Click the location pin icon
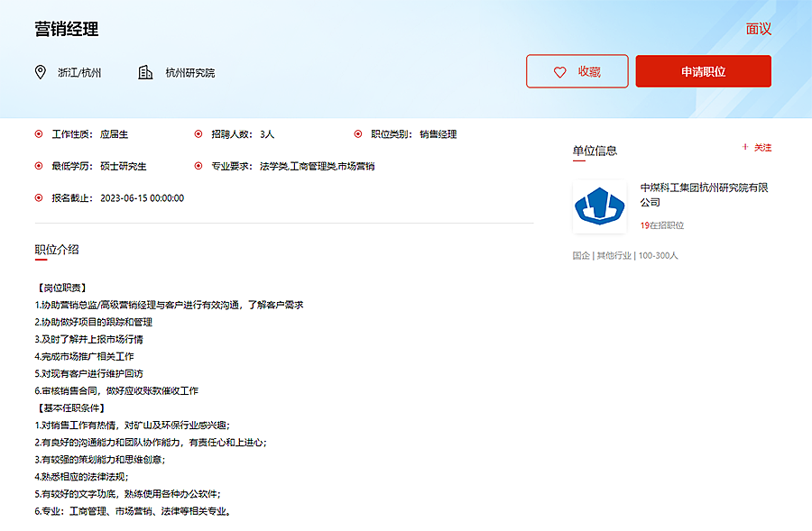This screenshot has height=531, width=812. [40, 72]
